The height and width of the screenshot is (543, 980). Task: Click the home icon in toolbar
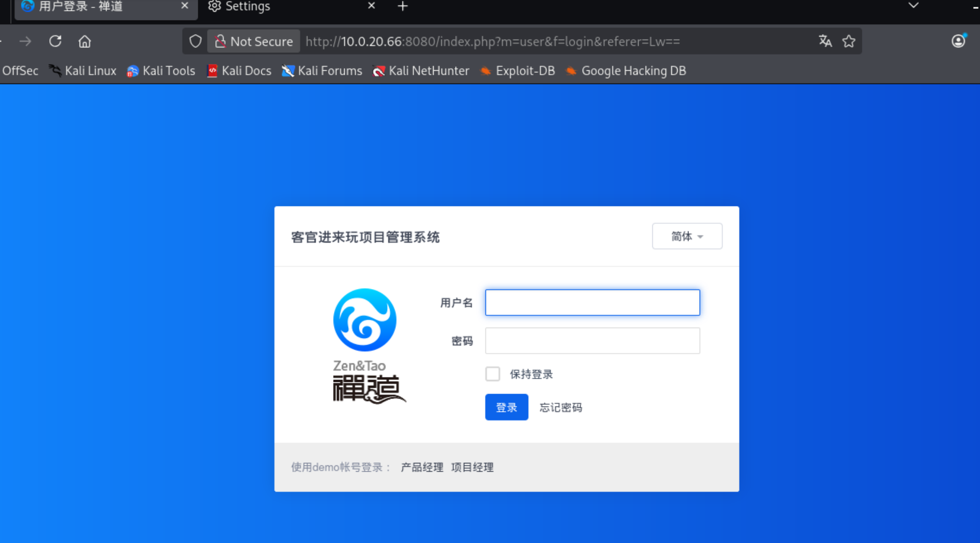point(84,42)
